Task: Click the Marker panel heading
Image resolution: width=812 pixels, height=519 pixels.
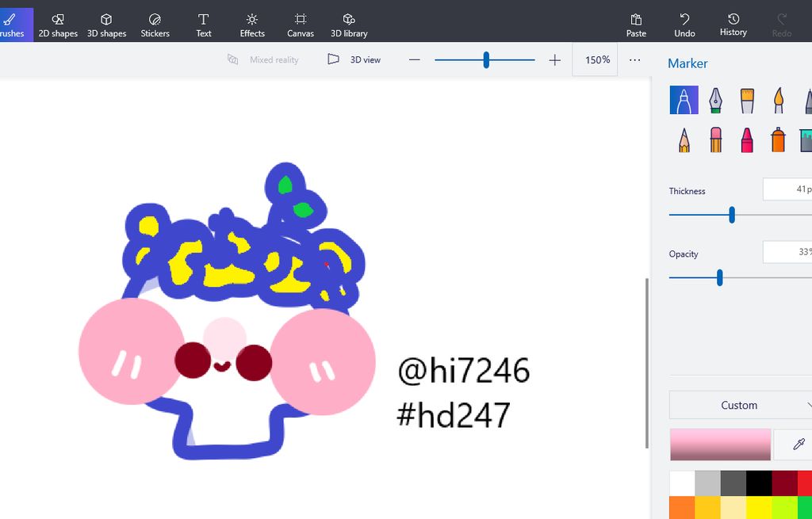Action: tap(688, 63)
